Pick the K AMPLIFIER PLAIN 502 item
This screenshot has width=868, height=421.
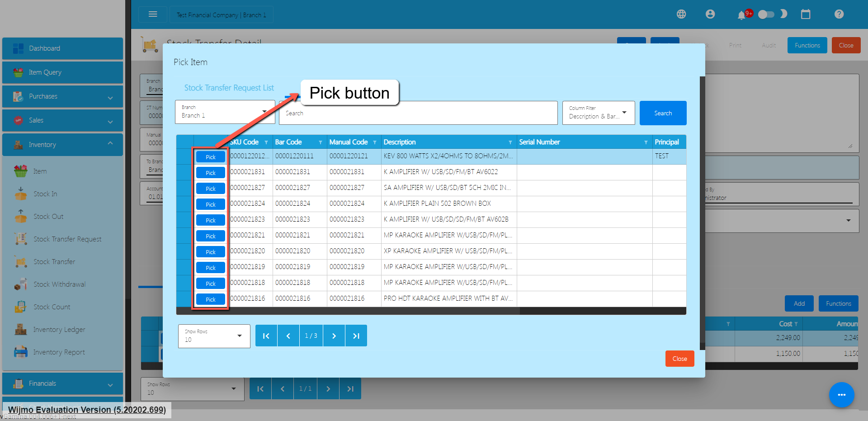pos(210,204)
